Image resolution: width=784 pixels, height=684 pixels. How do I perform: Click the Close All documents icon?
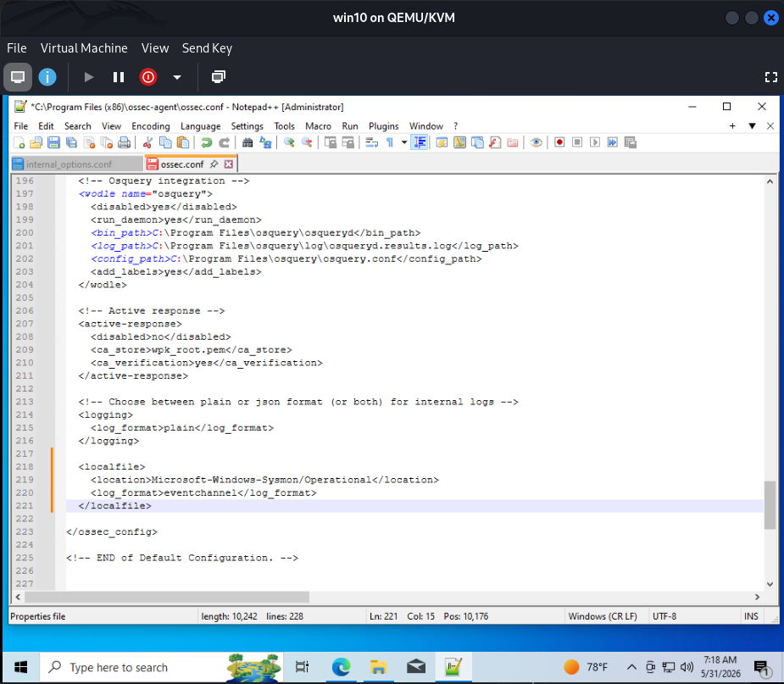(x=107, y=142)
